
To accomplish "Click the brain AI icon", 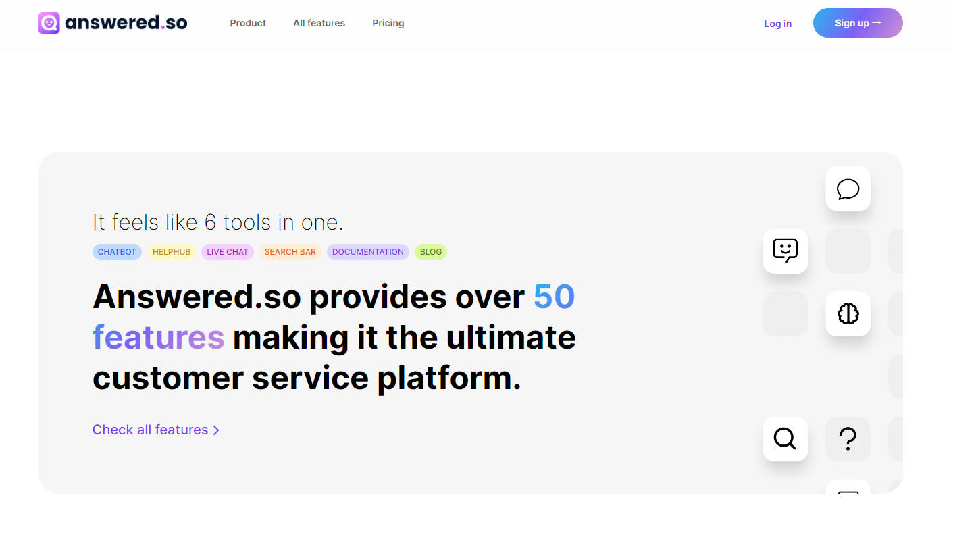I will (x=848, y=313).
